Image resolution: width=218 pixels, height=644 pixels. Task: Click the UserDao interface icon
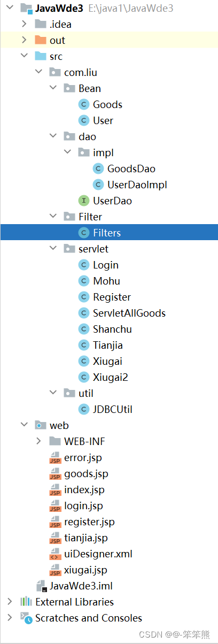[x=83, y=201]
